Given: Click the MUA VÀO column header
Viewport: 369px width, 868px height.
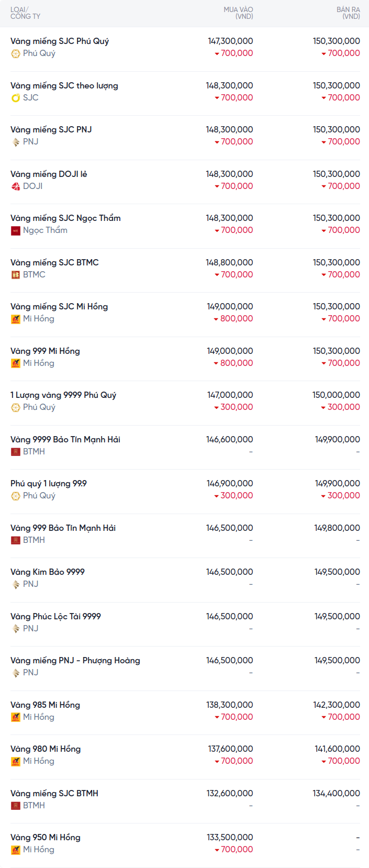Looking at the screenshot, I should click(238, 13).
